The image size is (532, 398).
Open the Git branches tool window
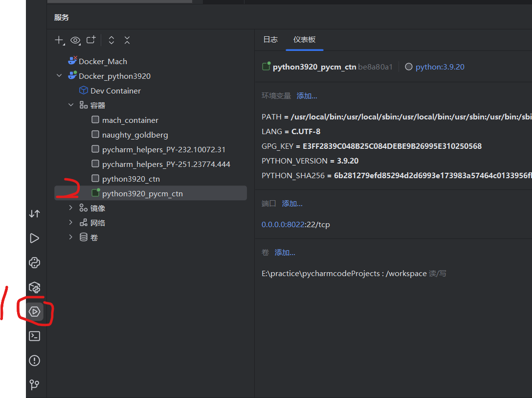click(34, 385)
